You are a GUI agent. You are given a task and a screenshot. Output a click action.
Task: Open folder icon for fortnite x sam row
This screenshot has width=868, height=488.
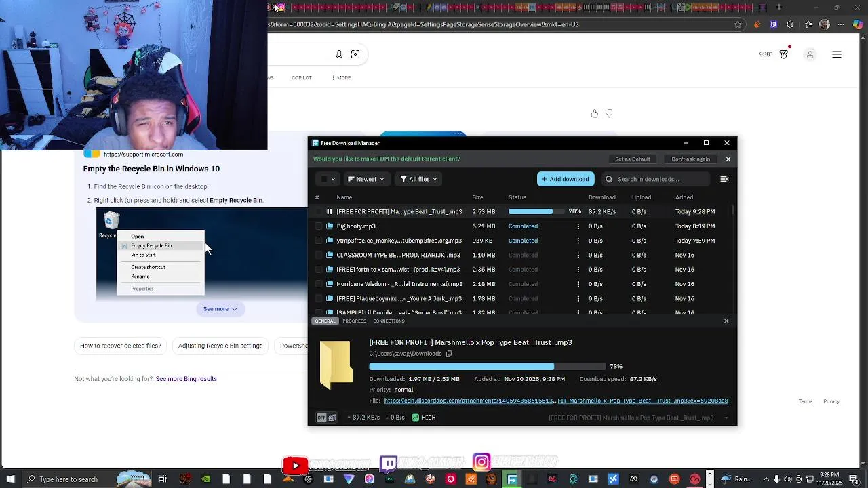click(330, 270)
